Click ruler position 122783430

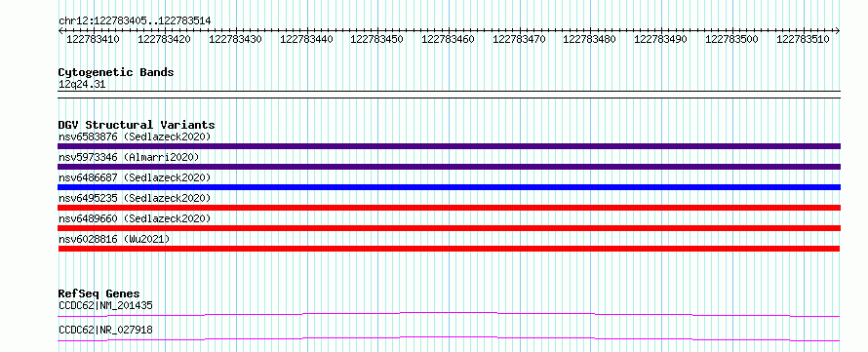point(235,39)
